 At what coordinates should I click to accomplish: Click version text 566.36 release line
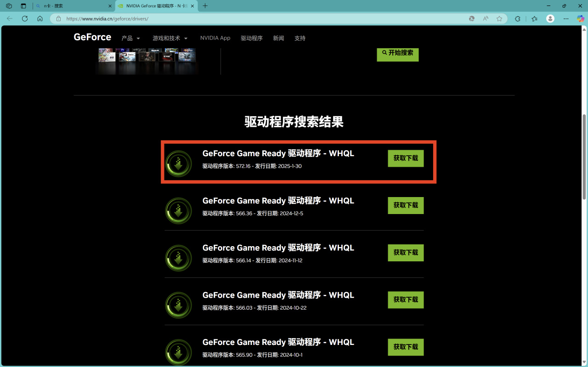[x=253, y=214]
